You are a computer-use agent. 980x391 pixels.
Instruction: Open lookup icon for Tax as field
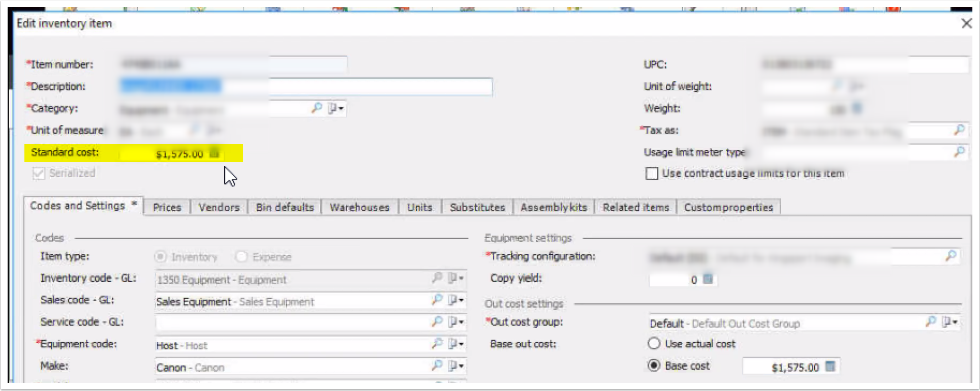click(959, 130)
